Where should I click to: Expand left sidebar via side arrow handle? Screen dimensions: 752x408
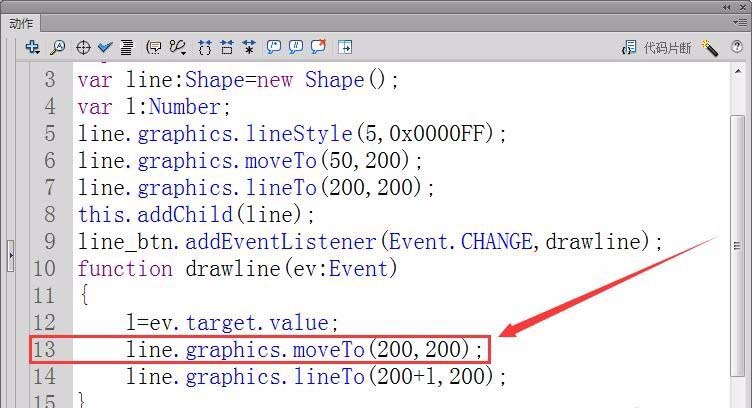click(x=11, y=256)
